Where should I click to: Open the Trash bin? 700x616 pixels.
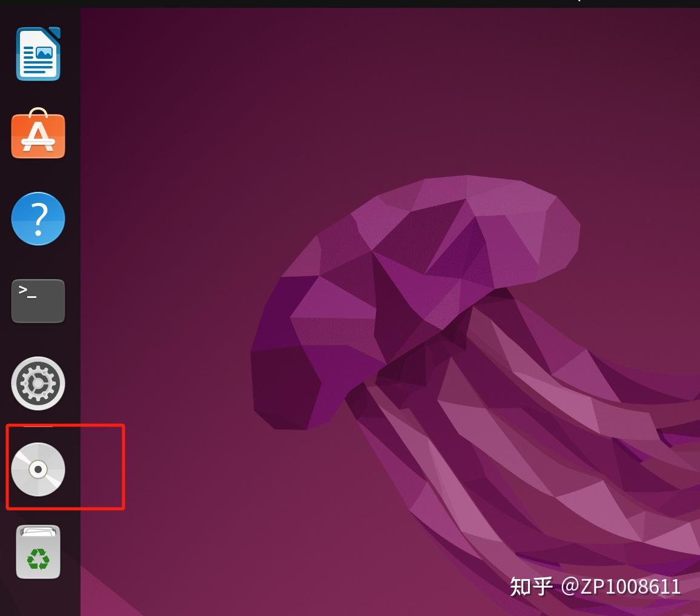38,552
